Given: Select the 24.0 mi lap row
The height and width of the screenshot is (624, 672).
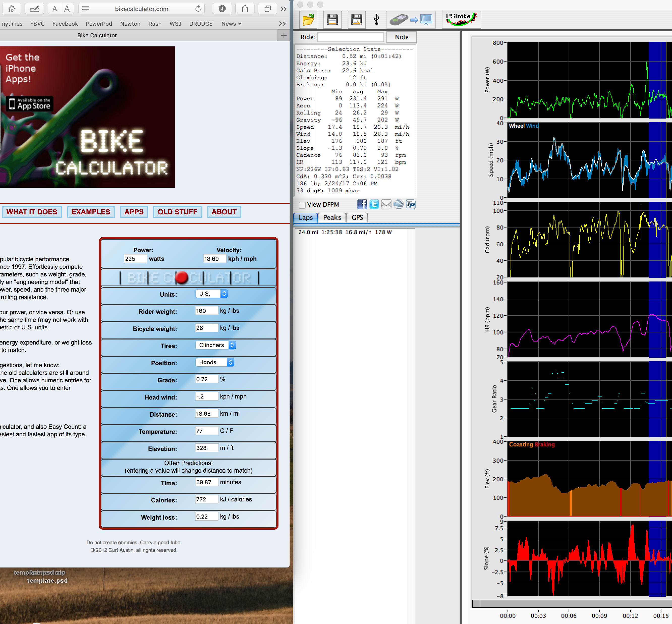Looking at the screenshot, I should tap(351, 232).
